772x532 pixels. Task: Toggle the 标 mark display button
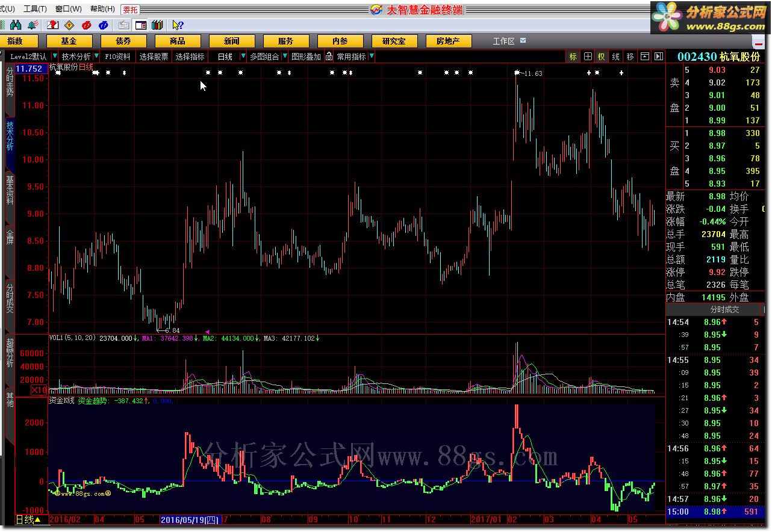point(573,57)
